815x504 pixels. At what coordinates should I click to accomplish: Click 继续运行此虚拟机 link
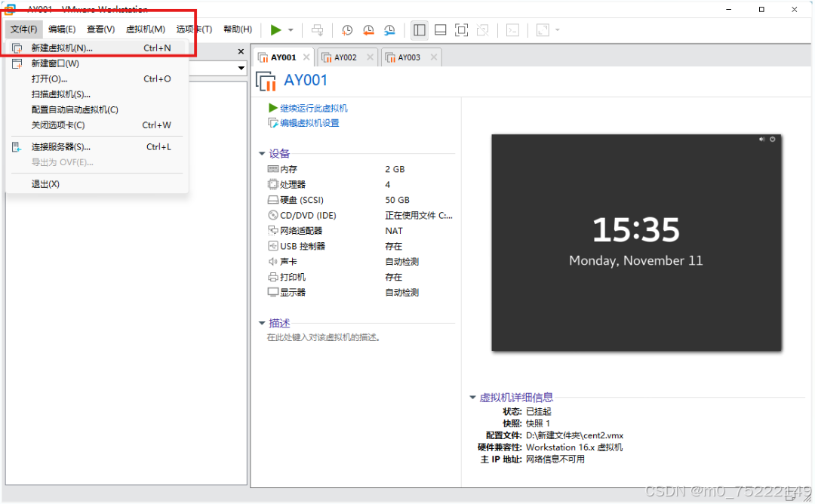pyautogui.click(x=313, y=108)
